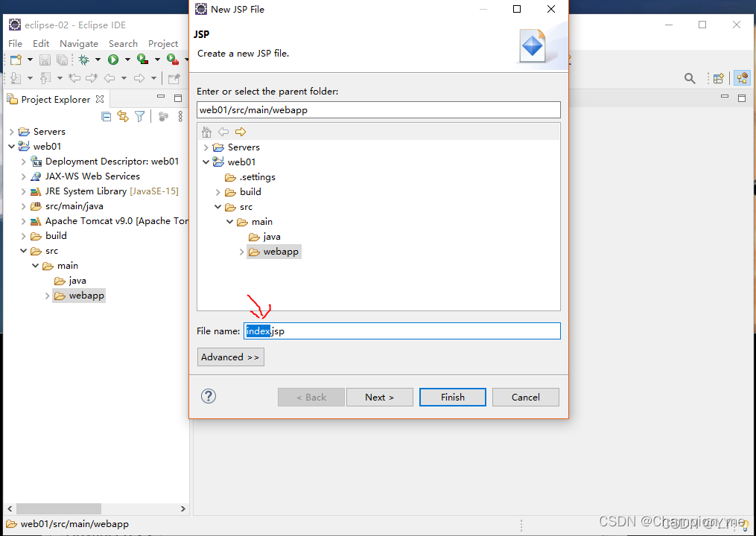
Task: Click the Advanced >> button
Action: coord(230,357)
